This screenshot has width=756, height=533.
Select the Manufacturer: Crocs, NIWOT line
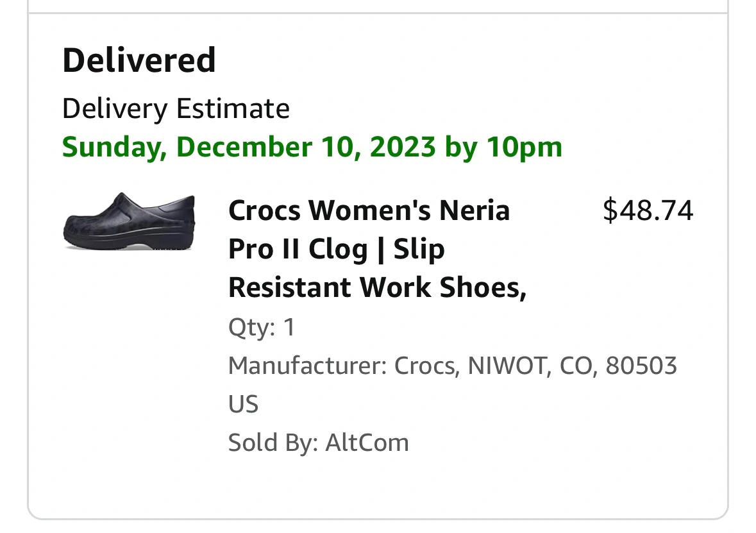452,366
